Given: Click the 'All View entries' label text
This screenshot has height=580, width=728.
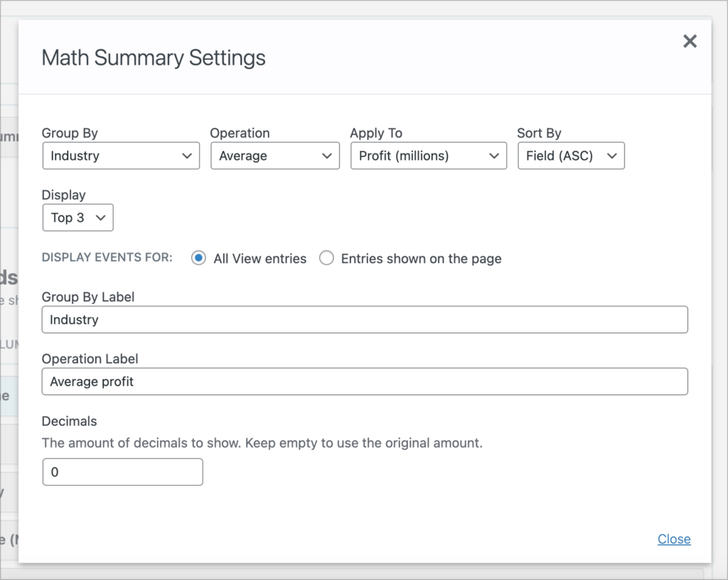Looking at the screenshot, I should (259, 259).
